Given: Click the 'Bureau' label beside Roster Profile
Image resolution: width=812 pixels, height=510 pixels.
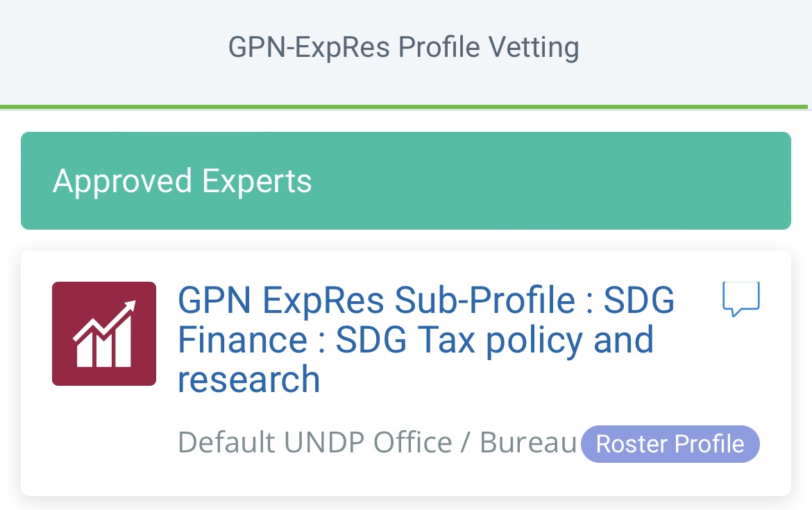Looking at the screenshot, I should point(528,442).
